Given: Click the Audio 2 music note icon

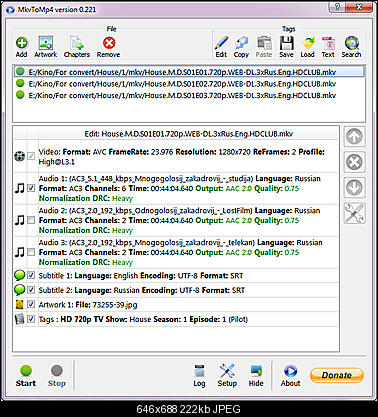Looking at the screenshot, I should click(x=20, y=220).
